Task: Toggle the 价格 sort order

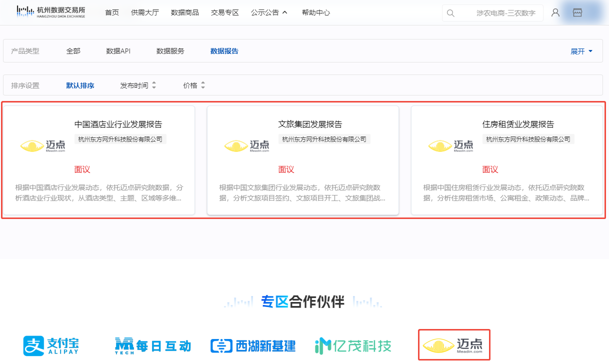Action: 194,85
